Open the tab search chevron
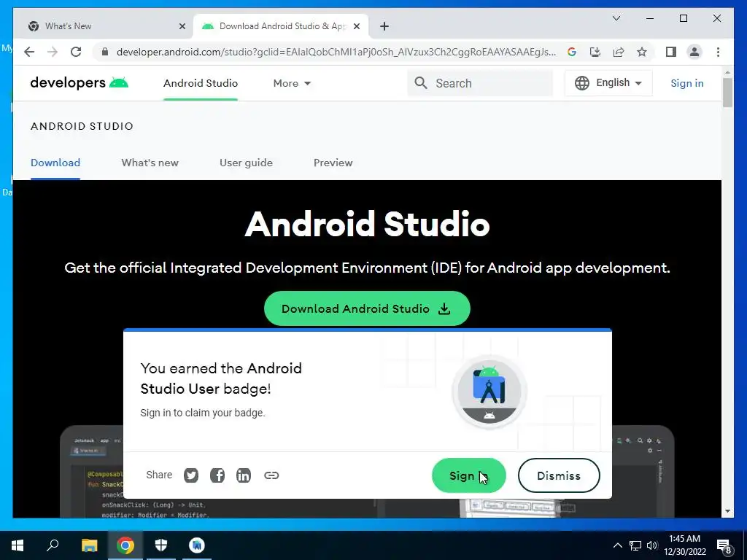 pos(616,18)
